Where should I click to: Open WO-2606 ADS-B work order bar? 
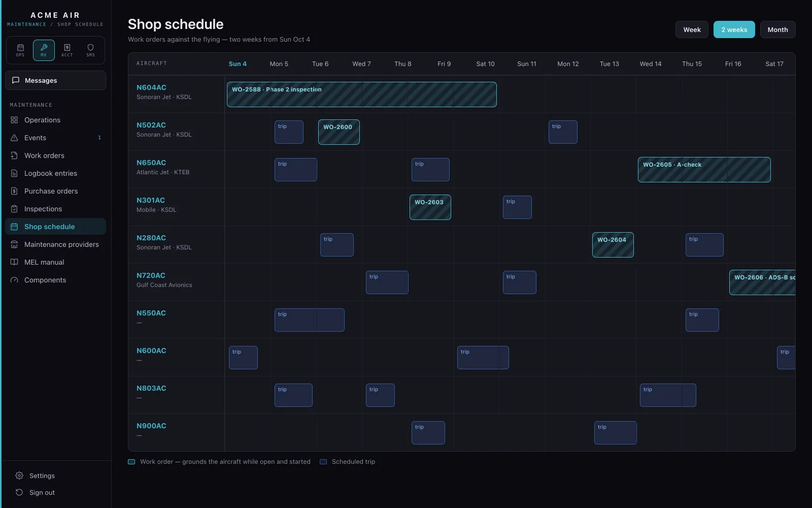point(762,282)
